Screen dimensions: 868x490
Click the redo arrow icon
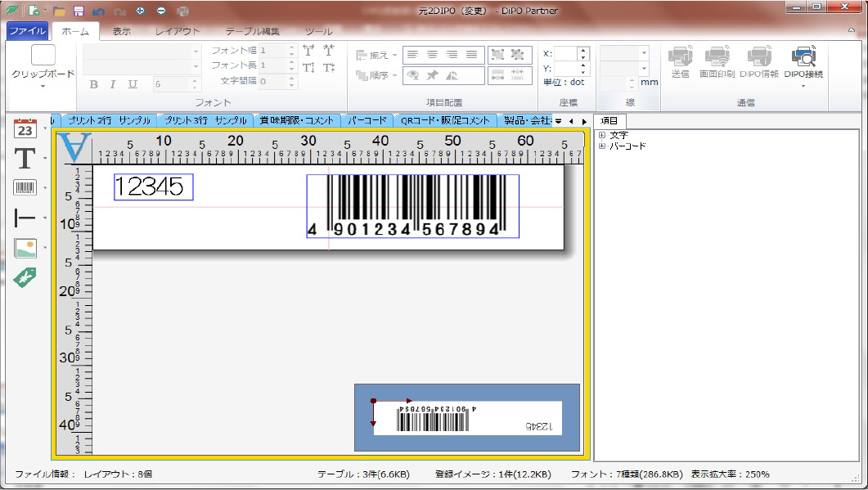pyautogui.click(x=119, y=11)
